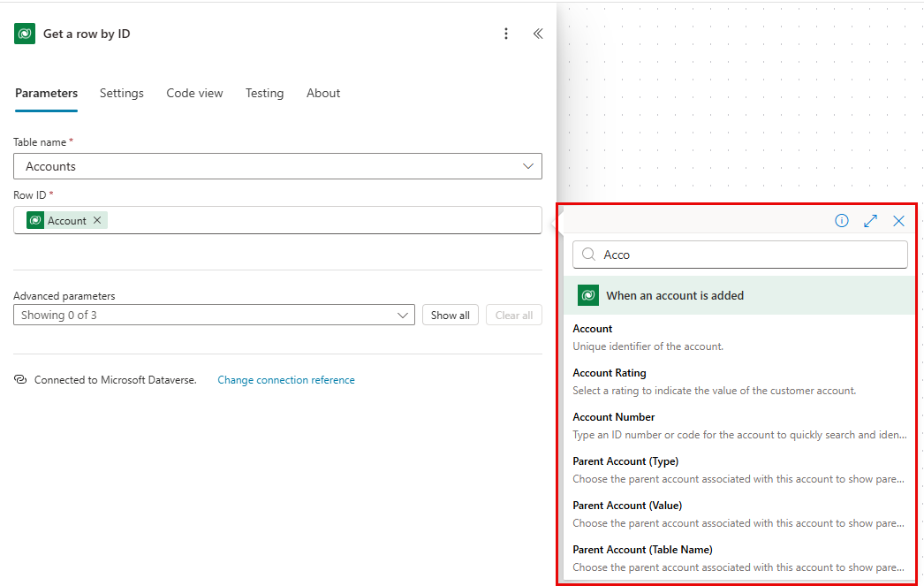Switch to the Testing tab
This screenshot has width=924, height=586.
[x=265, y=93]
